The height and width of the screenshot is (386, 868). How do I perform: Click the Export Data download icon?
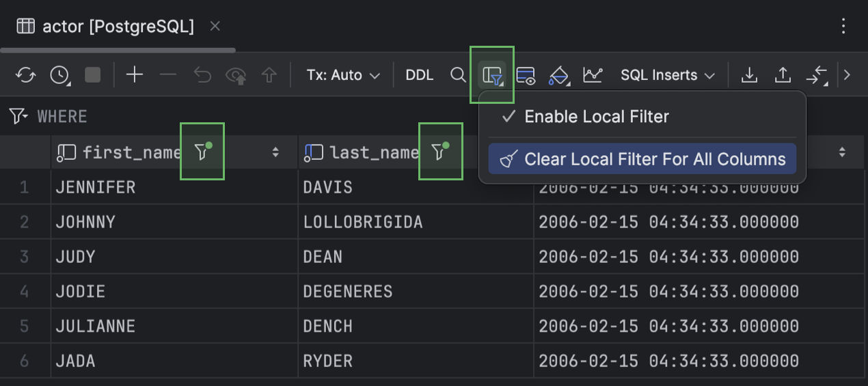[749, 75]
